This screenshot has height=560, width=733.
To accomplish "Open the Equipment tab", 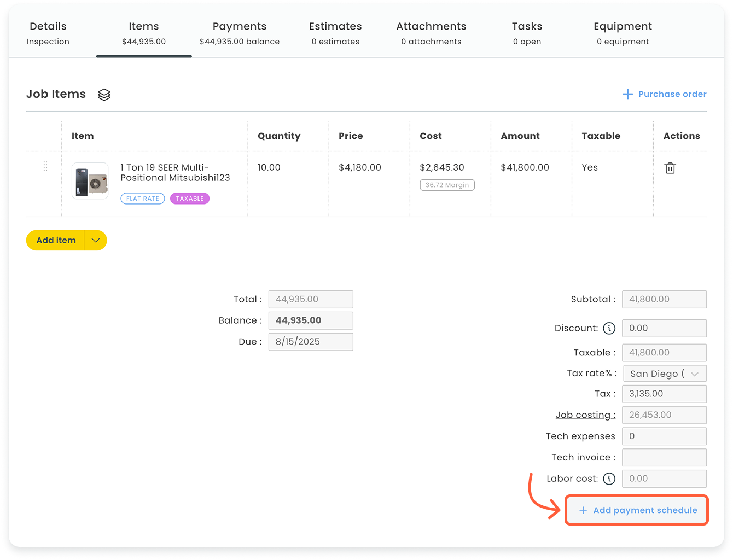I will [623, 26].
